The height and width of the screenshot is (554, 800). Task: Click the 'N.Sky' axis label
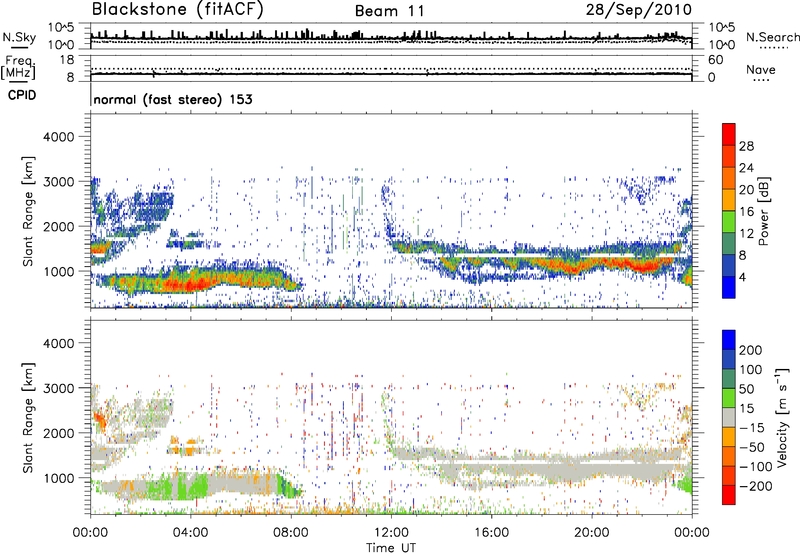pyautogui.click(x=19, y=37)
